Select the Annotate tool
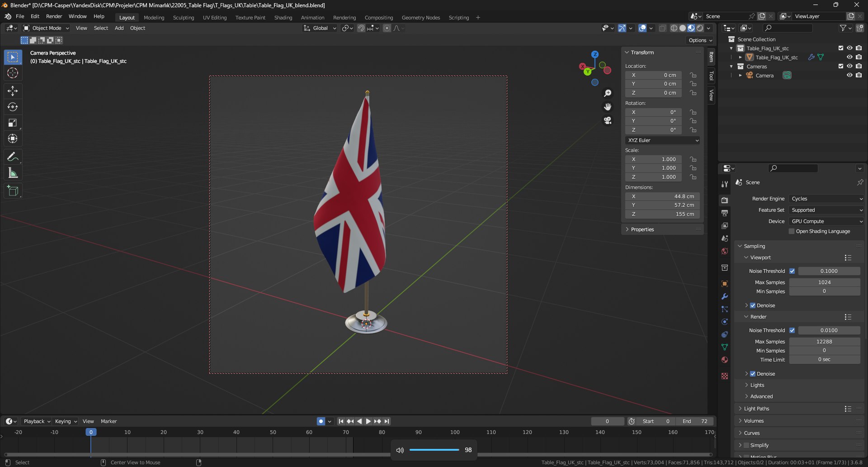Screen dimensions: 868x467 [13, 157]
